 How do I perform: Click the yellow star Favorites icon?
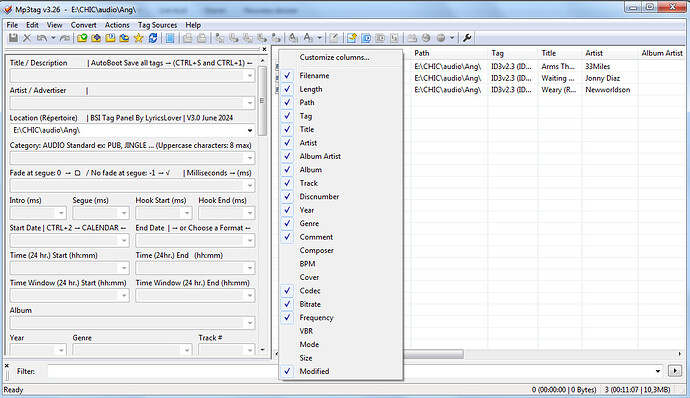(139, 38)
